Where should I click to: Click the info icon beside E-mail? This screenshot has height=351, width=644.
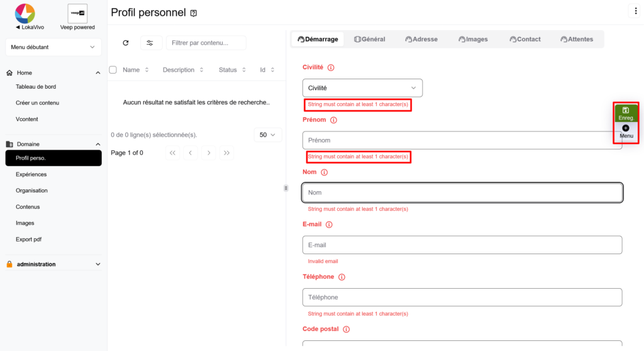(329, 225)
